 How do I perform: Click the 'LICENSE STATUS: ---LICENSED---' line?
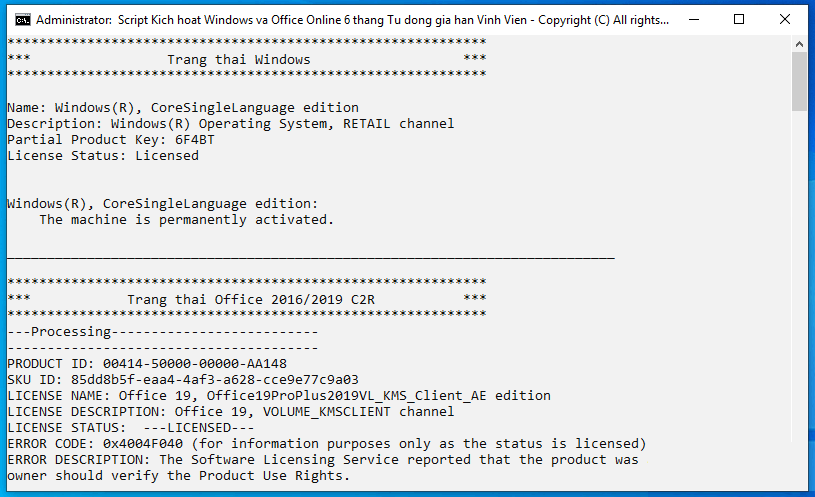[131, 428]
